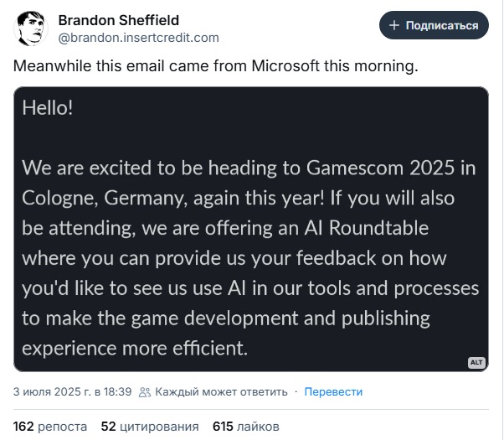This screenshot has height=440, width=504.
Task: Open Brandon Sheffield's profile avatar
Action: click(31, 28)
